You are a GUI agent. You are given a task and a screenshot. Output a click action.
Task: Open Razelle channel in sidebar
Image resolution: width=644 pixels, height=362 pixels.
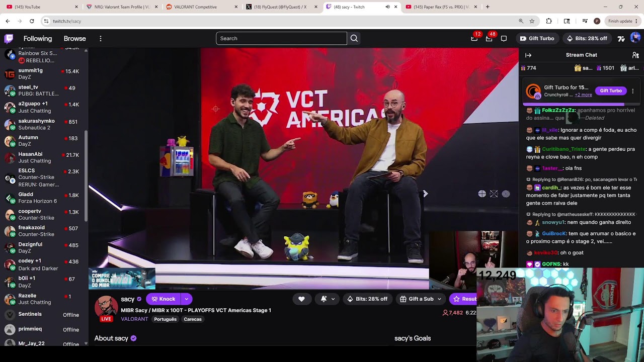[x=44, y=299]
